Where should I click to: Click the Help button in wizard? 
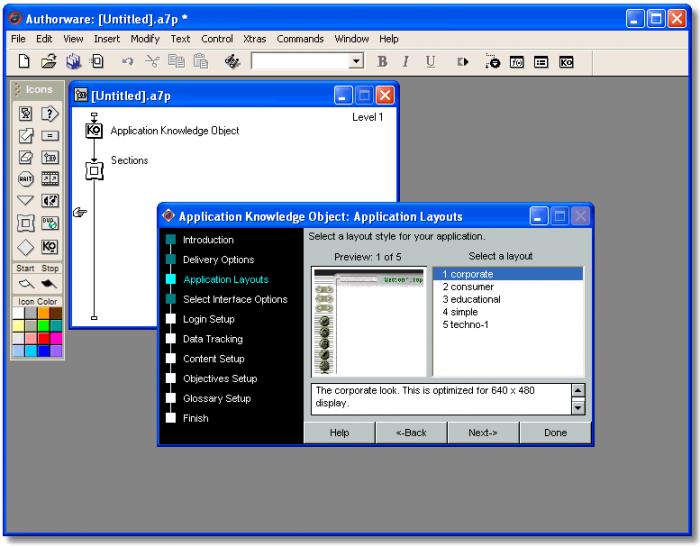pyautogui.click(x=339, y=433)
